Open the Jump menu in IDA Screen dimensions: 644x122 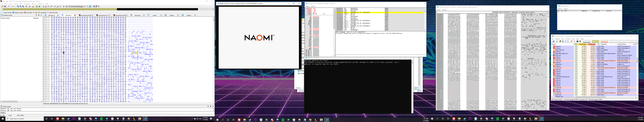10,4
